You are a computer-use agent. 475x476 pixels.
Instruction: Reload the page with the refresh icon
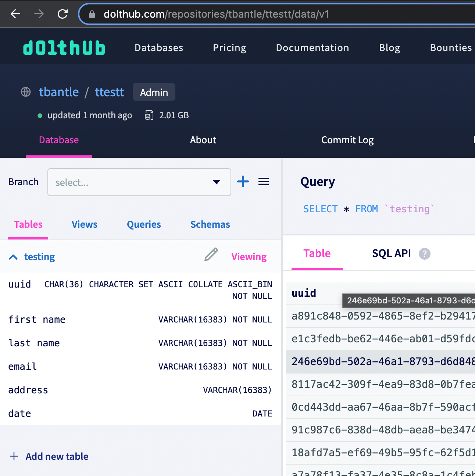click(x=63, y=14)
